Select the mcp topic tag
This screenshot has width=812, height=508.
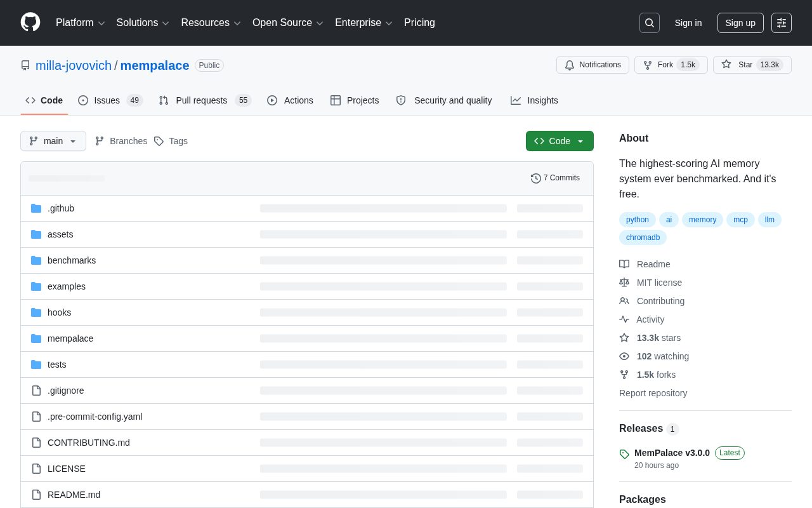740,220
